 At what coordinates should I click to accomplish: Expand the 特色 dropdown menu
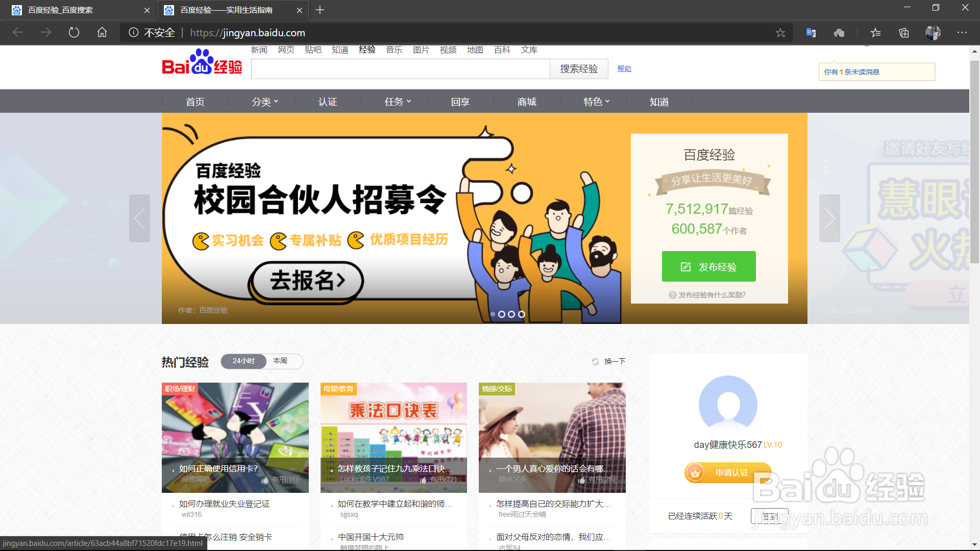pyautogui.click(x=597, y=102)
